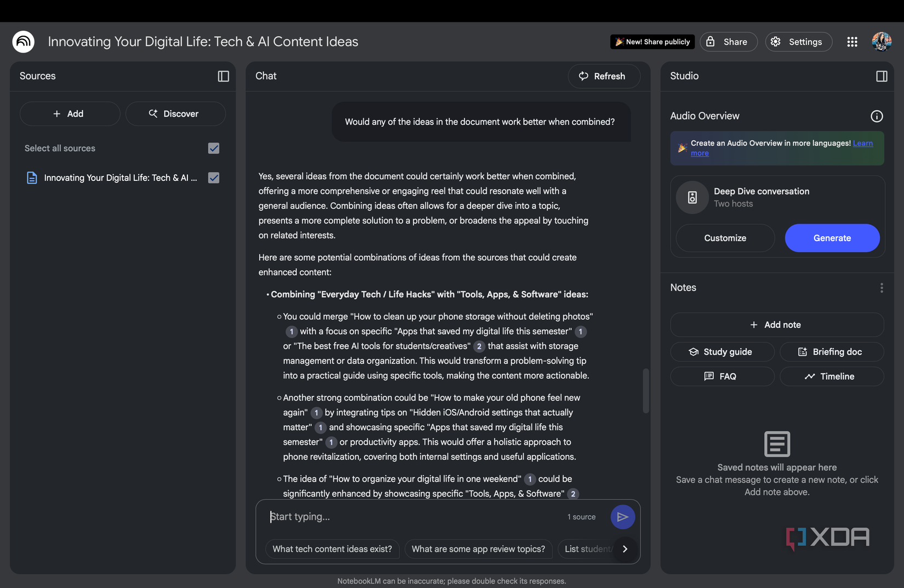Collapse the Studio panel
Screen dimensions: 904x588
[x=882, y=76]
